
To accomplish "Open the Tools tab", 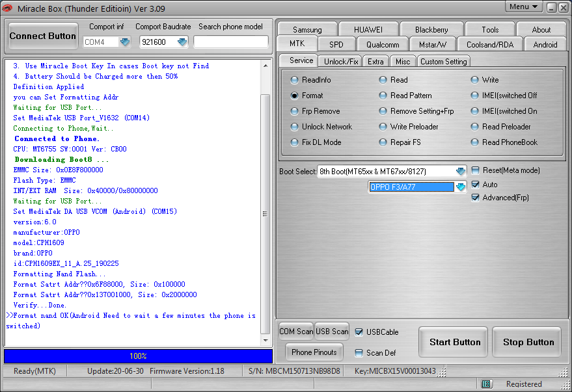I will pyautogui.click(x=490, y=29).
